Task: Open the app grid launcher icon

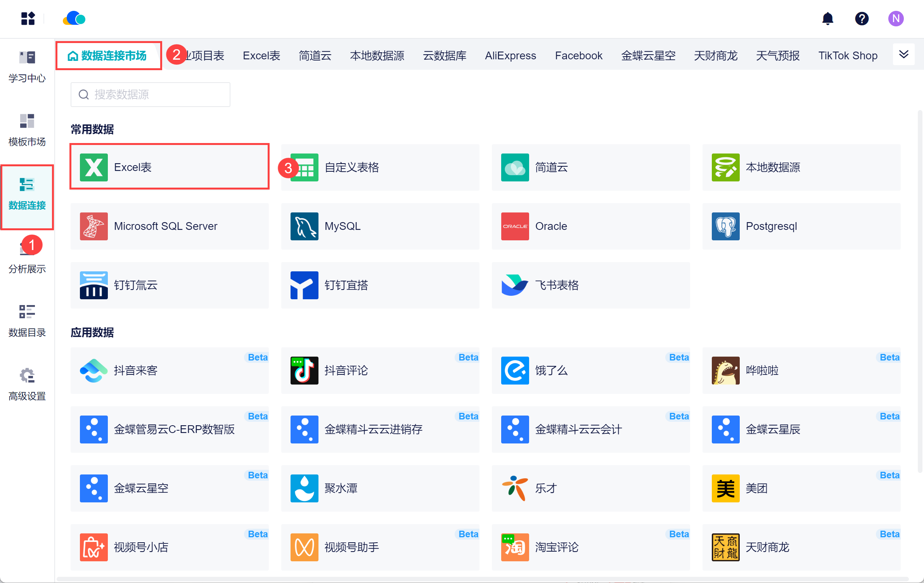Action: click(x=28, y=18)
